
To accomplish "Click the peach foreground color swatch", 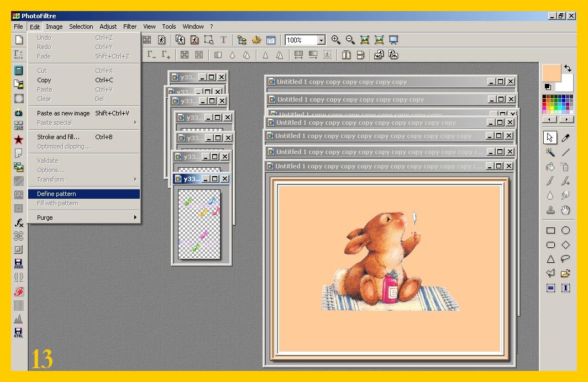I will point(551,73).
